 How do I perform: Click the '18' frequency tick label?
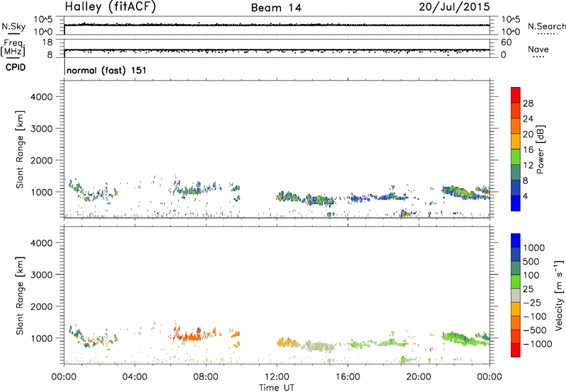coord(47,42)
